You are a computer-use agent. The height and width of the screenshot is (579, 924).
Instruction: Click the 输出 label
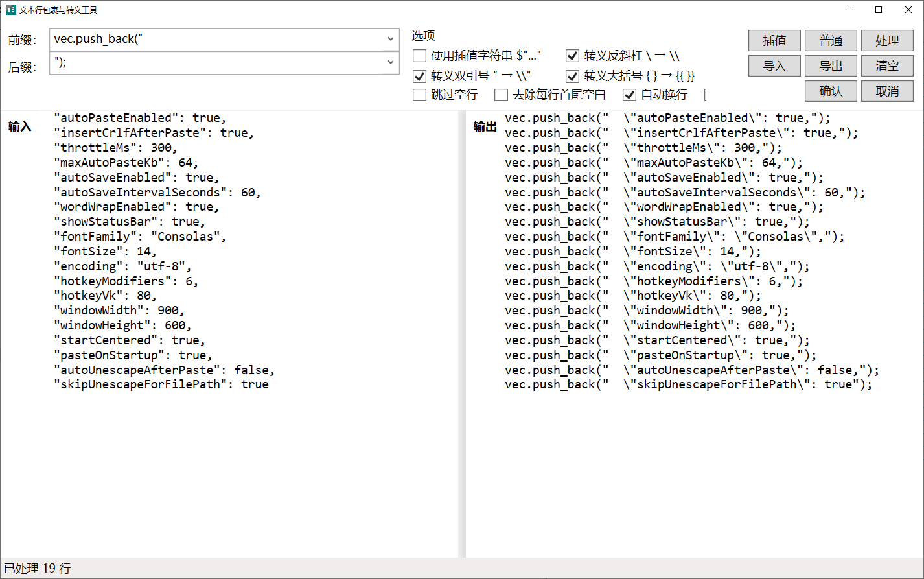[x=485, y=126]
